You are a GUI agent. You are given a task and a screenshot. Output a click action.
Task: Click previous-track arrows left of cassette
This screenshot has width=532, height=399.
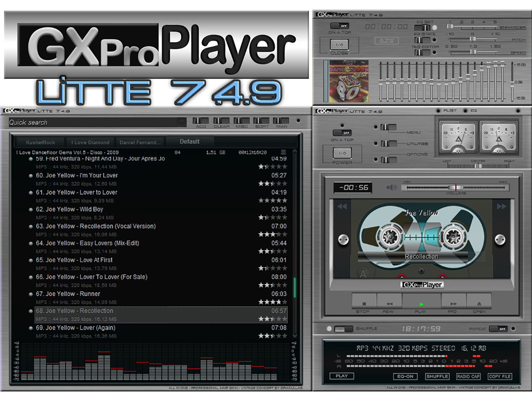342,206
